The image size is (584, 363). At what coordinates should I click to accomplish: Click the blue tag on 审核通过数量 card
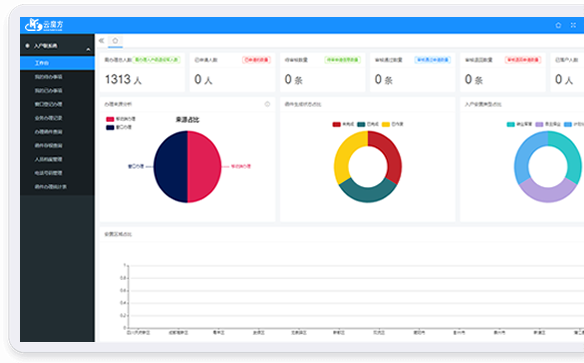click(432, 60)
